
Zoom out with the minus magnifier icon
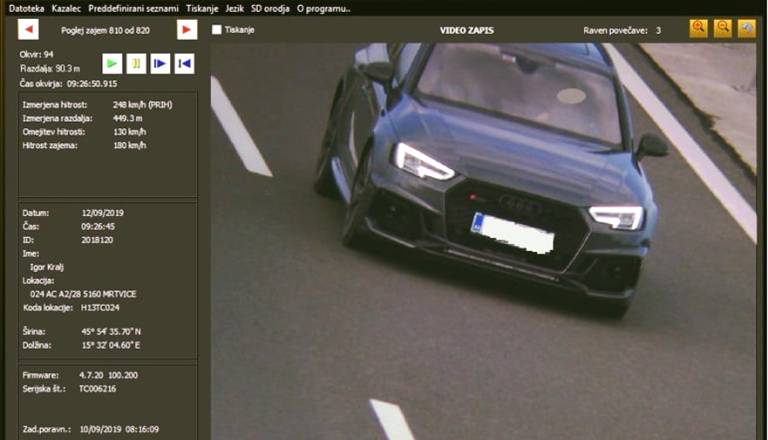[722, 28]
